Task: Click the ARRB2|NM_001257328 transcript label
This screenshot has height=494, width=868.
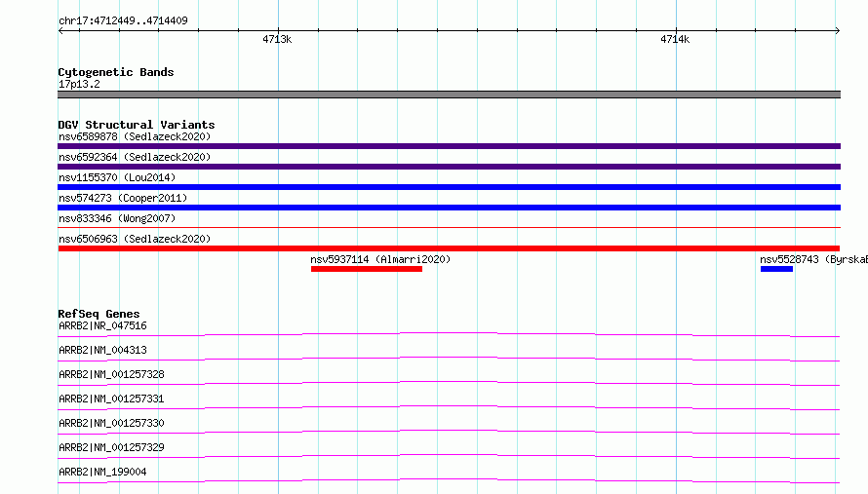Action: click(x=111, y=374)
